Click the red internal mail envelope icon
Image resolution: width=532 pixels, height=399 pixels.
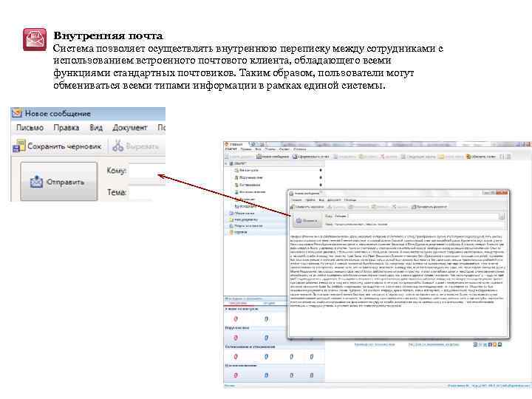pyautogui.click(x=35, y=40)
